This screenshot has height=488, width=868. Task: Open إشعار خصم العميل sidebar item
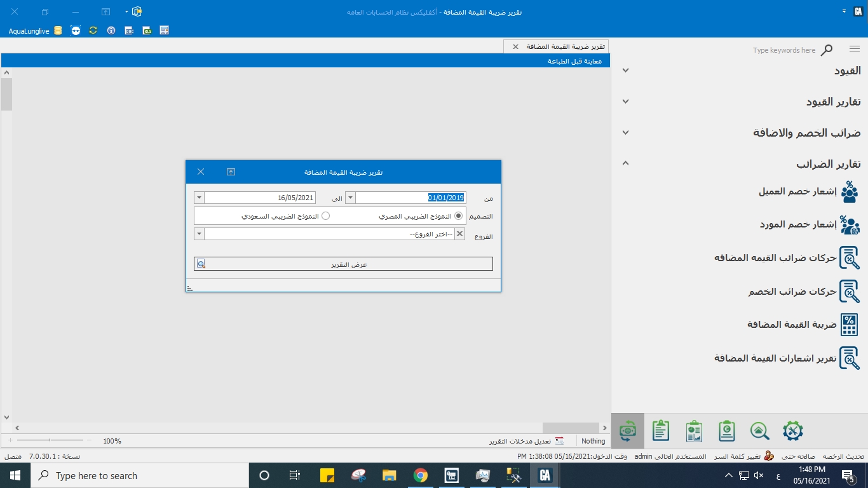(x=797, y=191)
